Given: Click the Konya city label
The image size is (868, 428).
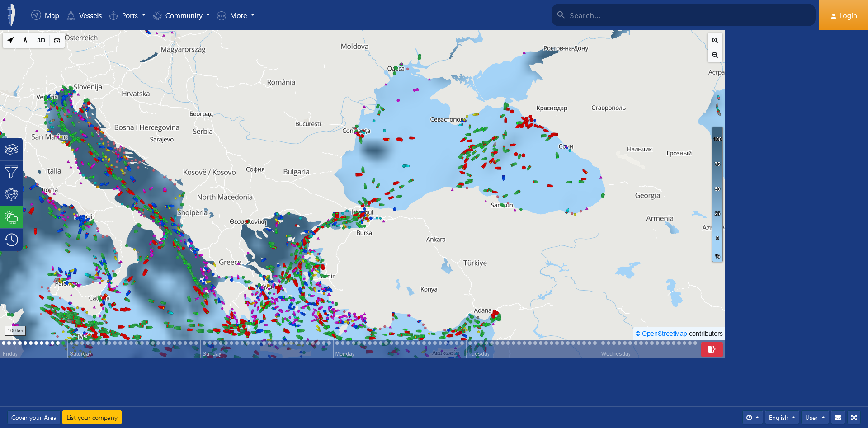Looking at the screenshot, I should (429, 289).
